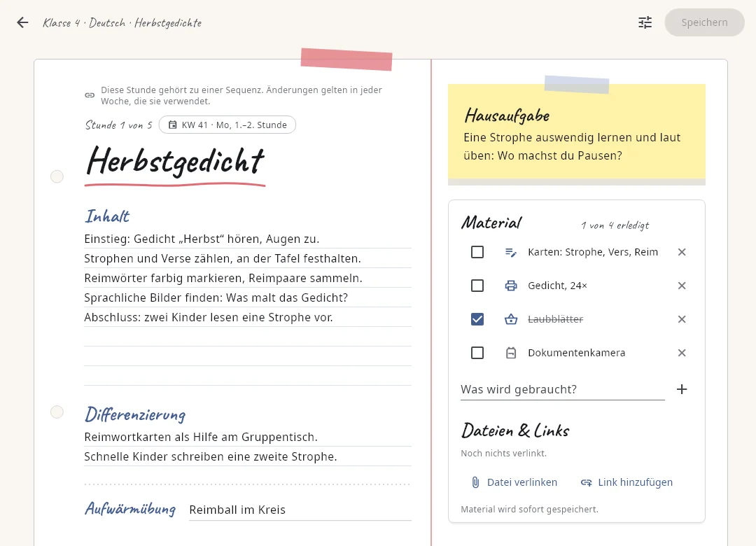Click the basket icon for Laubblätter
The image size is (756, 546).
[510, 318]
